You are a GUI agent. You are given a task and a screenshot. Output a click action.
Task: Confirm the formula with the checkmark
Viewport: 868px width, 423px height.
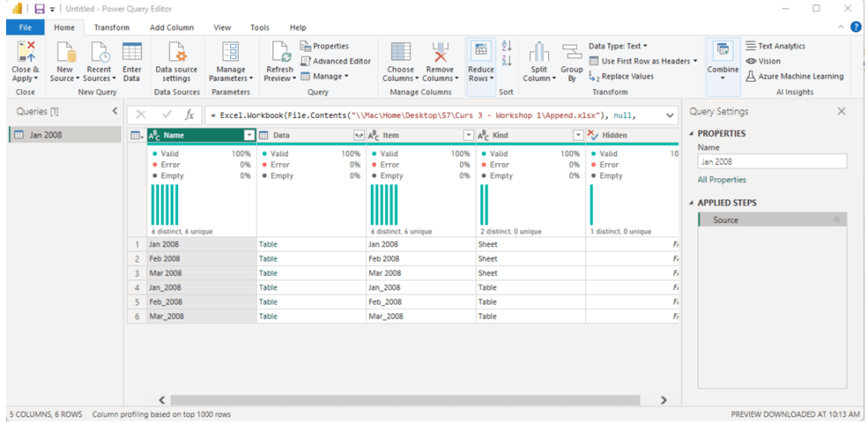pyautogui.click(x=166, y=115)
